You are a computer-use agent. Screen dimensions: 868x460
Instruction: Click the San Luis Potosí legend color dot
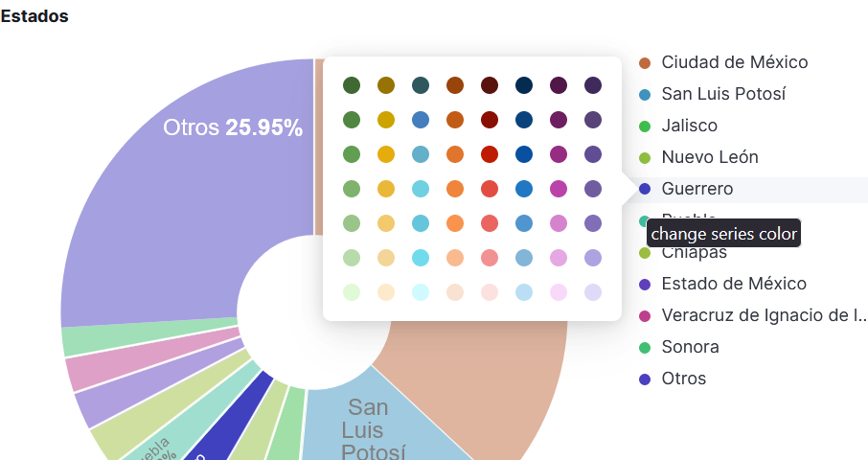(645, 94)
